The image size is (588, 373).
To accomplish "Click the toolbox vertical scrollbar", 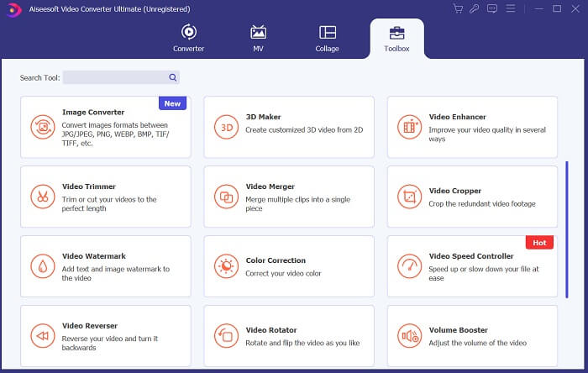I will pyautogui.click(x=567, y=229).
